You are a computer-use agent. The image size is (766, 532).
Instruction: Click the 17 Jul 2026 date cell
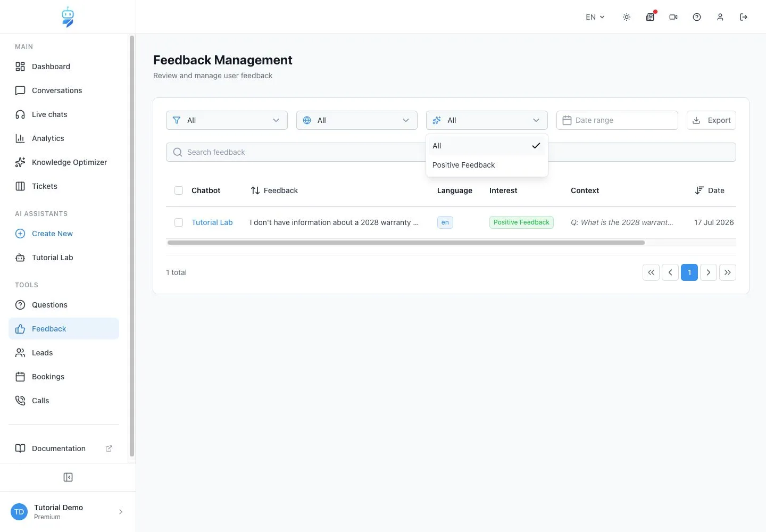(714, 222)
